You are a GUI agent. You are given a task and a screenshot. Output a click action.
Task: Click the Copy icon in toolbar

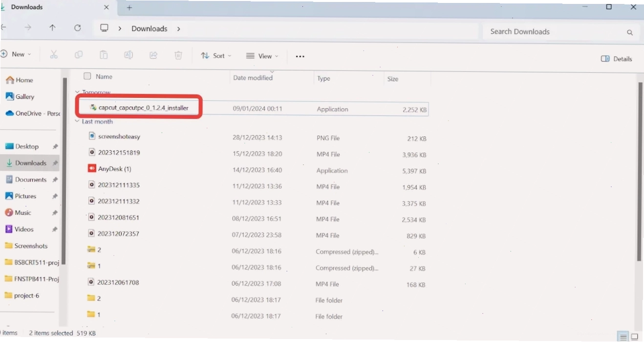click(79, 55)
